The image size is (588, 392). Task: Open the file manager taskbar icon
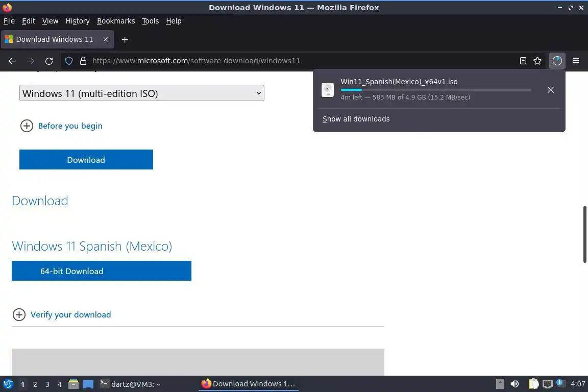tap(73, 384)
